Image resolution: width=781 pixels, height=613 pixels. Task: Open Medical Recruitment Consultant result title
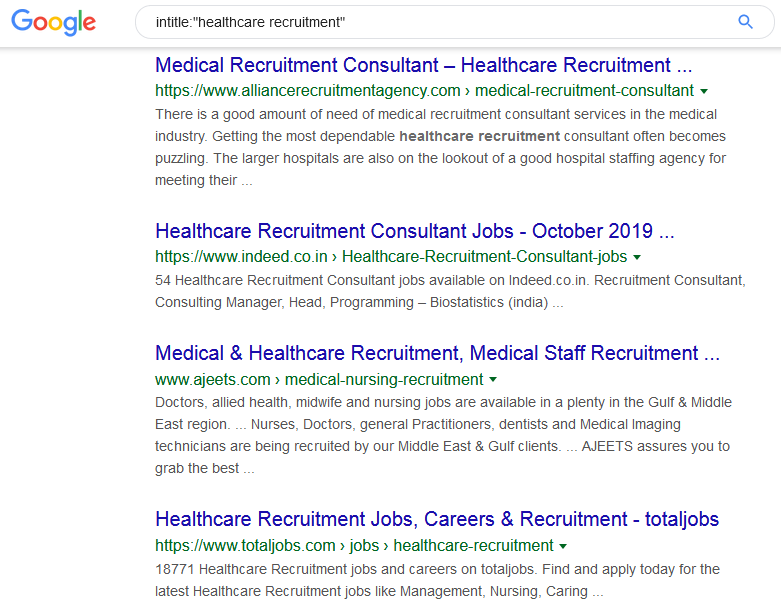[423, 65]
